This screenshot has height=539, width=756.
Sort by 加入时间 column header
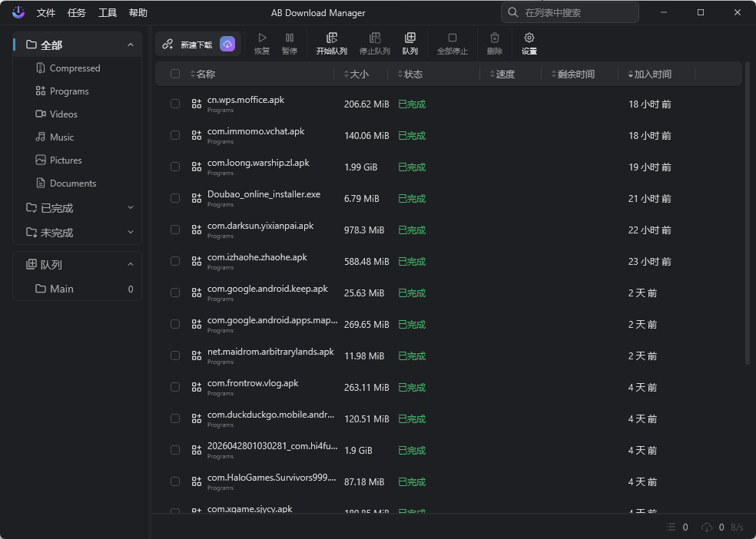click(x=649, y=74)
